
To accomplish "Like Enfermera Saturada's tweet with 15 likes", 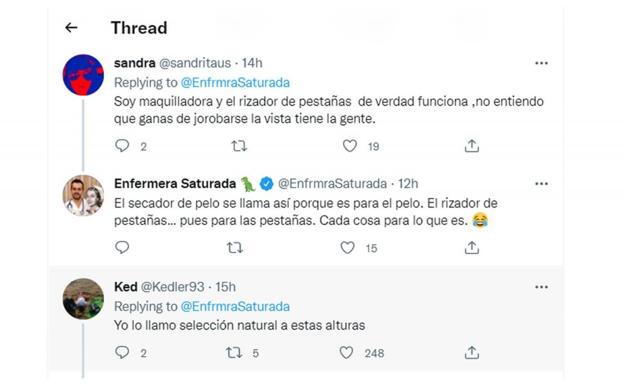I will coord(347,248).
